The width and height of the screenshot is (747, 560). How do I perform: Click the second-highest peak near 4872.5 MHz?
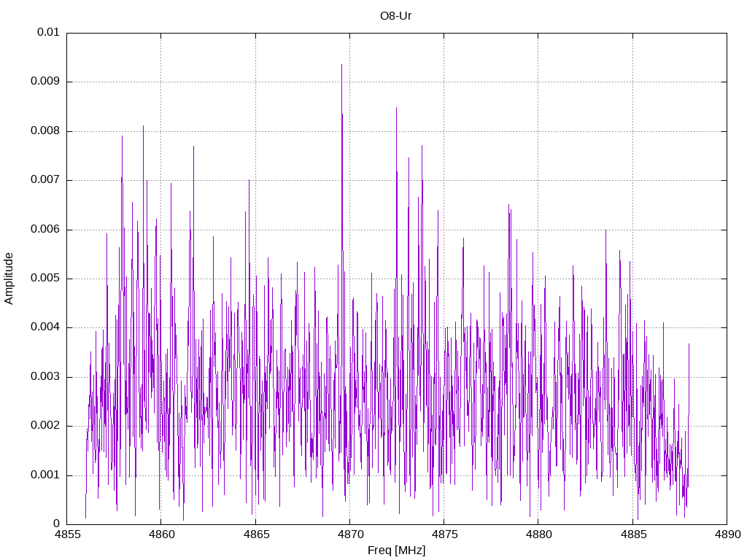pyautogui.click(x=396, y=109)
